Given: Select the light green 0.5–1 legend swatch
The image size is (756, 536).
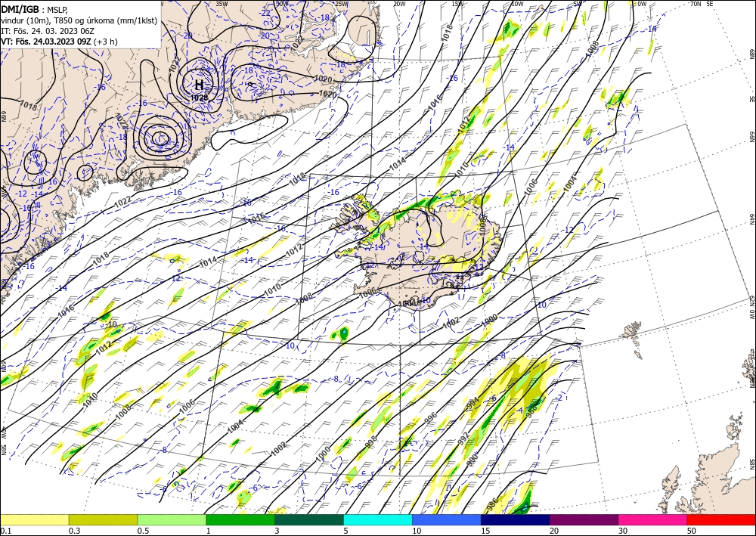Looking at the screenshot, I should coord(172,519).
